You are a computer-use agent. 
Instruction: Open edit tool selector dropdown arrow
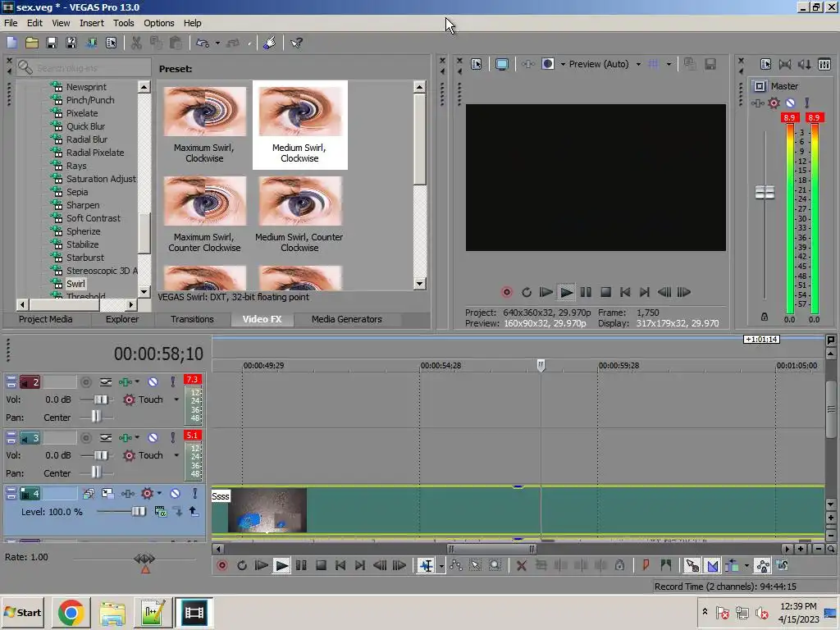(x=441, y=566)
